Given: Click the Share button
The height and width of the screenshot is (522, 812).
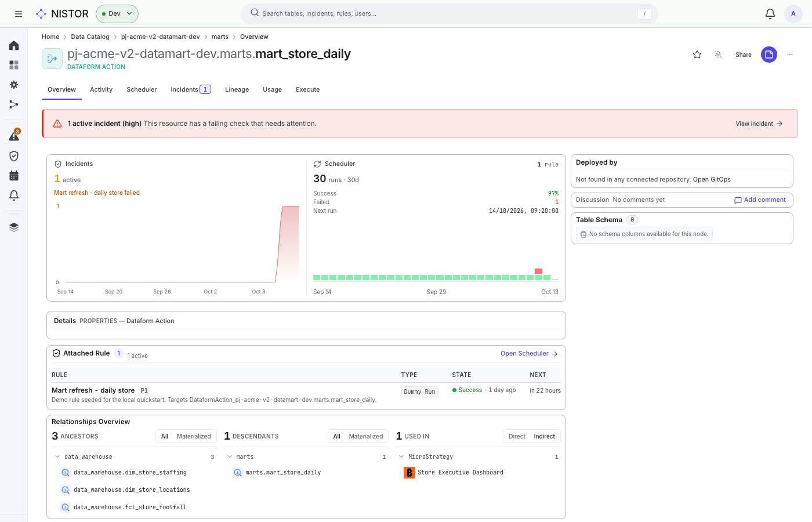Looking at the screenshot, I should coord(744,55).
